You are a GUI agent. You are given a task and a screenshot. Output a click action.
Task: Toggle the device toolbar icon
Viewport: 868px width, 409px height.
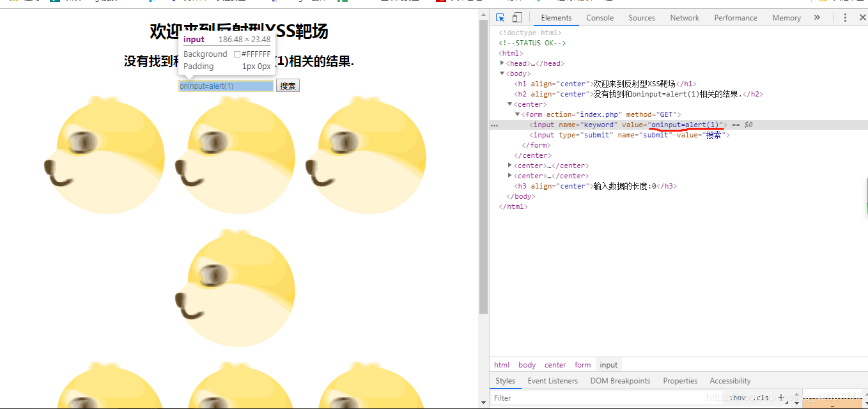click(x=517, y=18)
